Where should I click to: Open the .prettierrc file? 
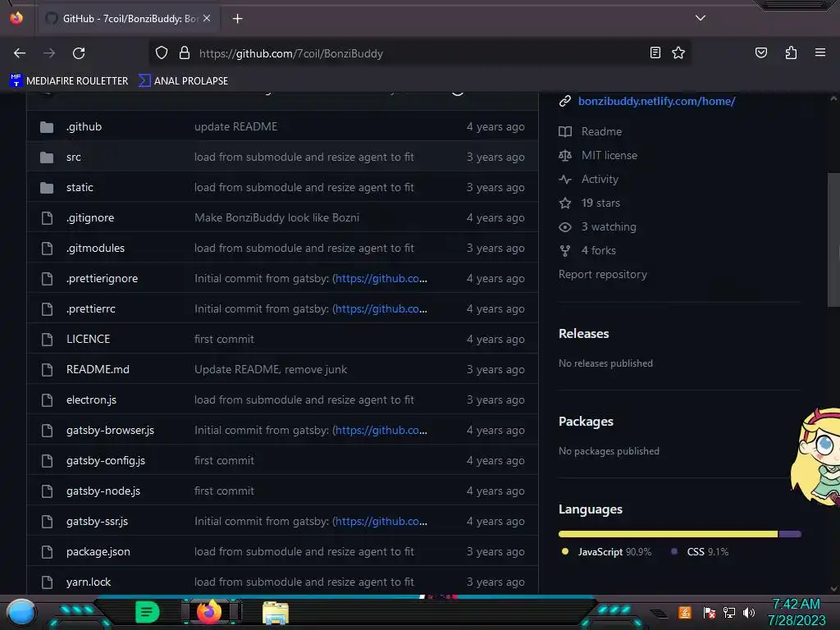[x=90, y=309]
